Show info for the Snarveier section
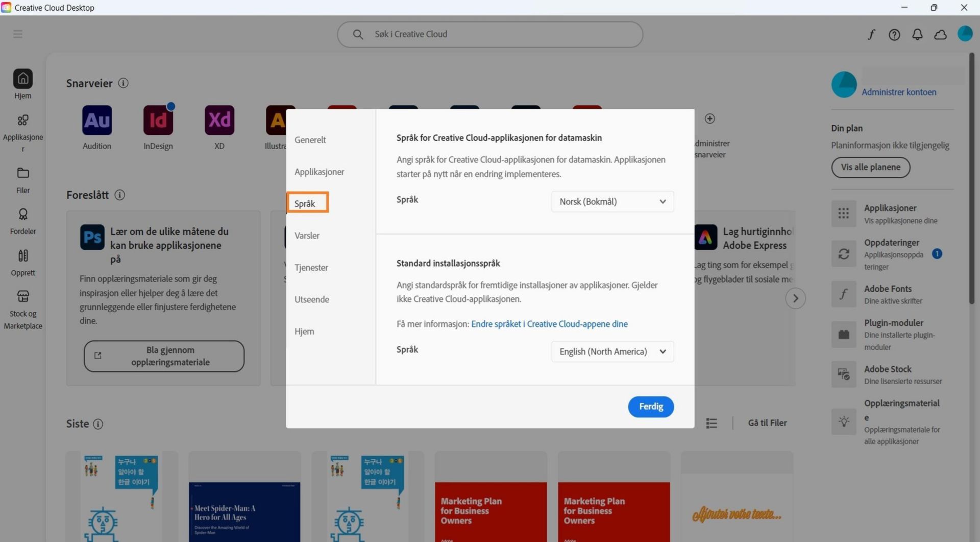 [123, 83]
